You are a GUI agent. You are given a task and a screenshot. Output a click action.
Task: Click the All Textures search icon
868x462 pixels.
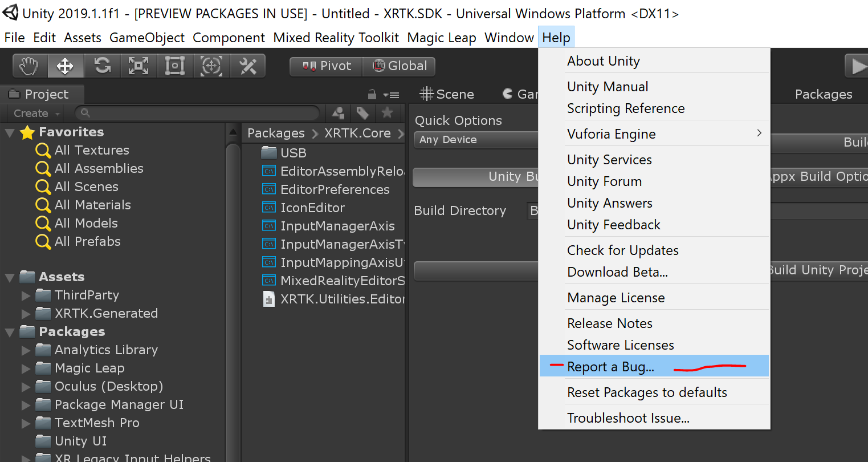pos(43,151)
